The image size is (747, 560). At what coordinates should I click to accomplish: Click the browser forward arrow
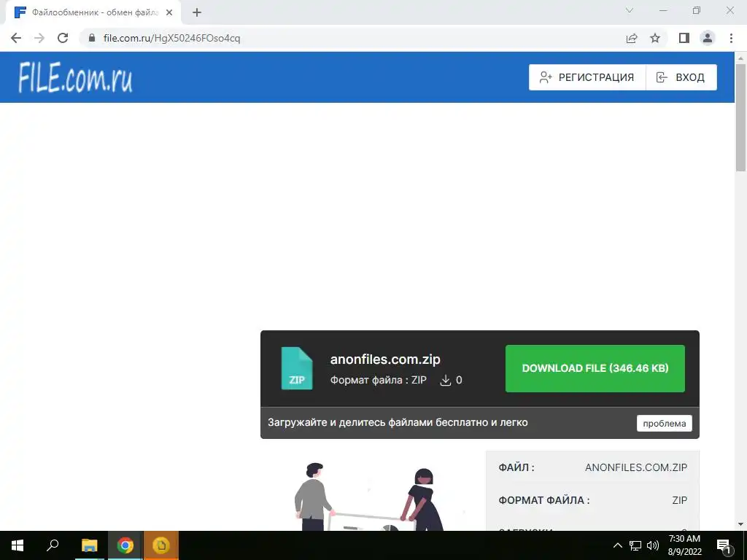coord(39,38)
